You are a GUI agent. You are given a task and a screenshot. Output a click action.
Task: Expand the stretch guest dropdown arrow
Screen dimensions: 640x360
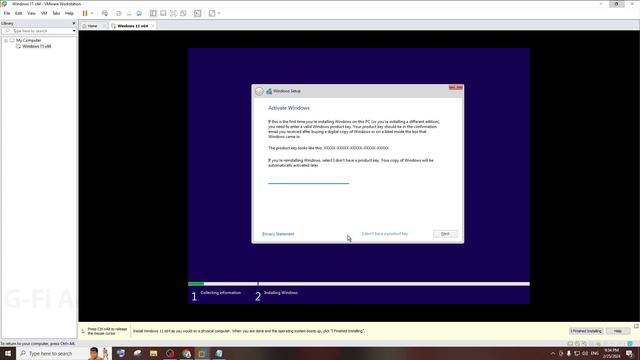219,13
